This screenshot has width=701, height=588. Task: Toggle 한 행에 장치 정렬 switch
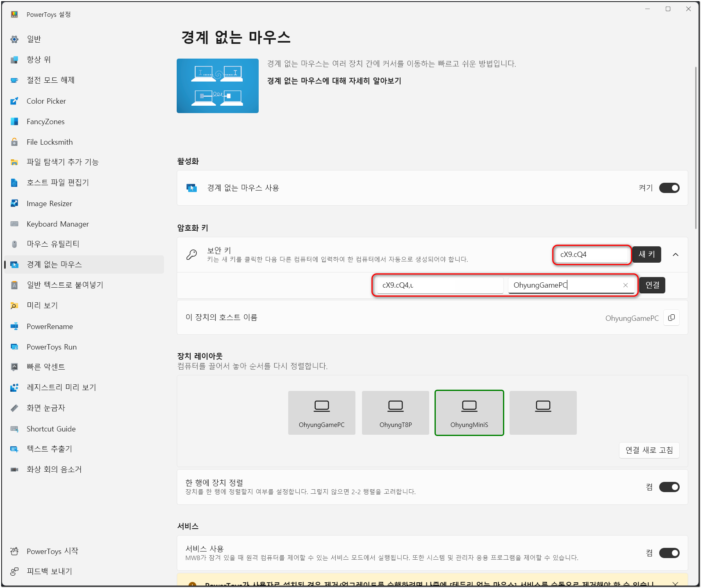pos(669,487)
